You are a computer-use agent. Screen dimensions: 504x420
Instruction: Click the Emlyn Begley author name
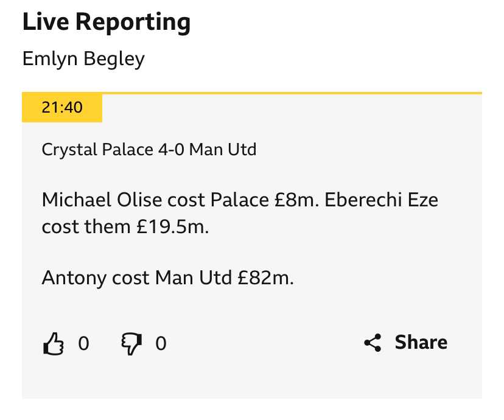click(x=83, y=59)
